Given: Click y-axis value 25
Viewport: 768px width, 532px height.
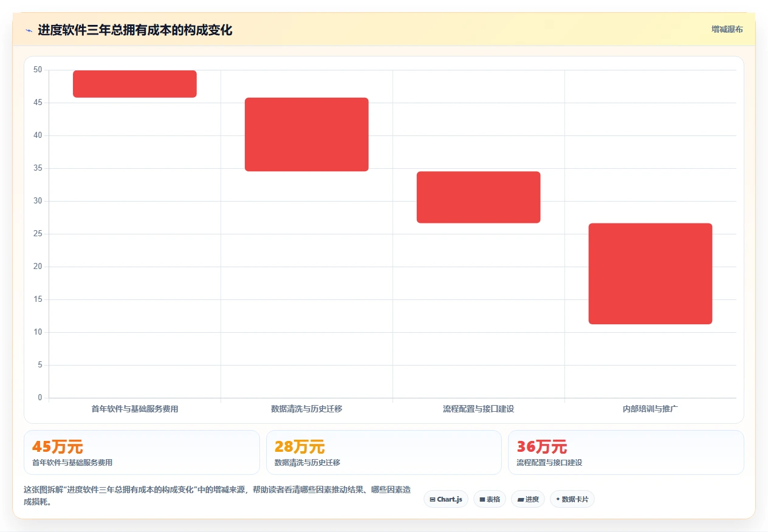Looking at the screenshot, I should tap(38, 234).
